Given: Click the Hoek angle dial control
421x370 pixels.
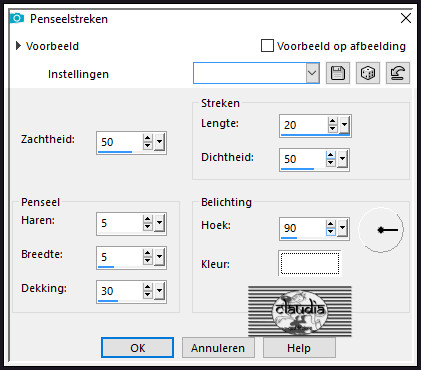Looking at the screenshot, I should pos(381,230).
